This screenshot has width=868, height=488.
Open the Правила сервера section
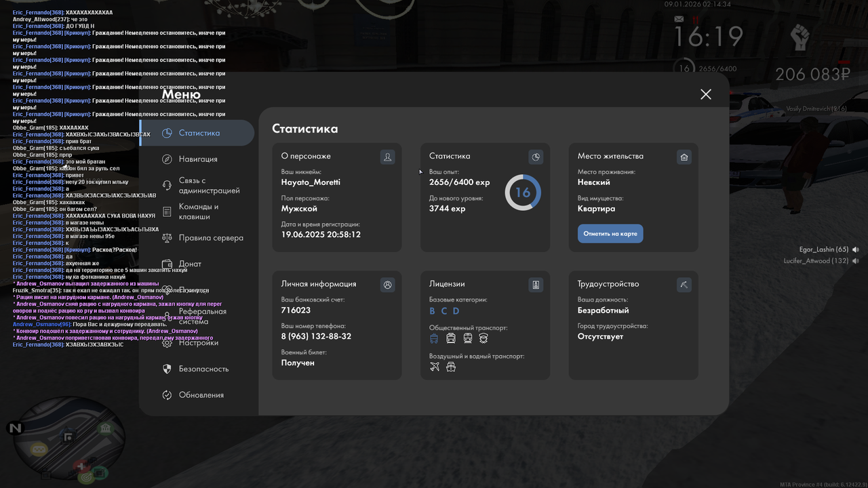click(211, 238)
